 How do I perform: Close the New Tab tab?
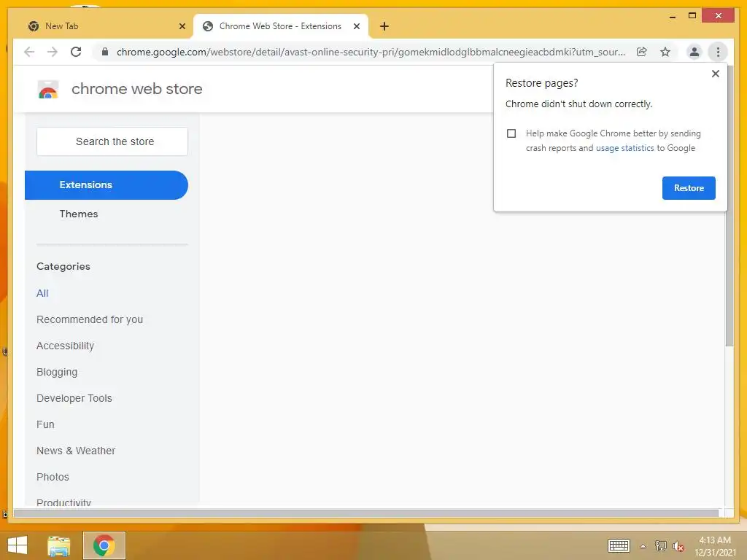182,26
